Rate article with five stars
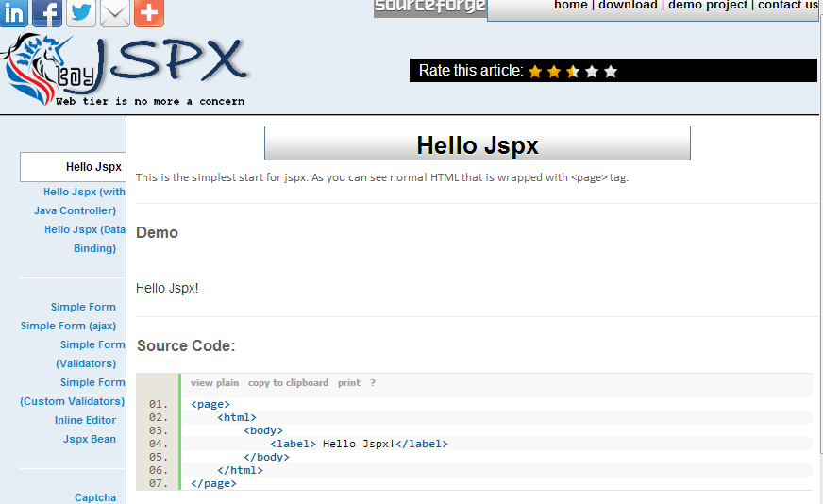The image size is (823, 504). click(x=611, y=72)
